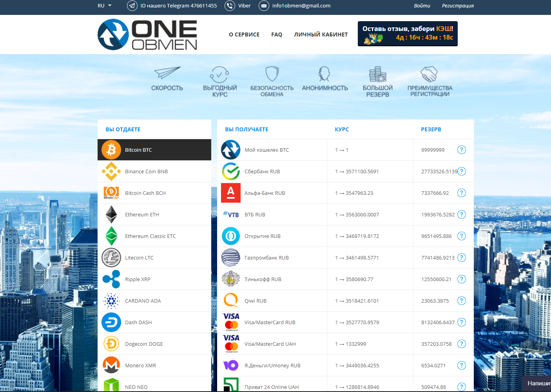Select Monero XMR icon
The width and height of the screenshot is (551, 392).
pyautogui.click(x=111, y=365)
